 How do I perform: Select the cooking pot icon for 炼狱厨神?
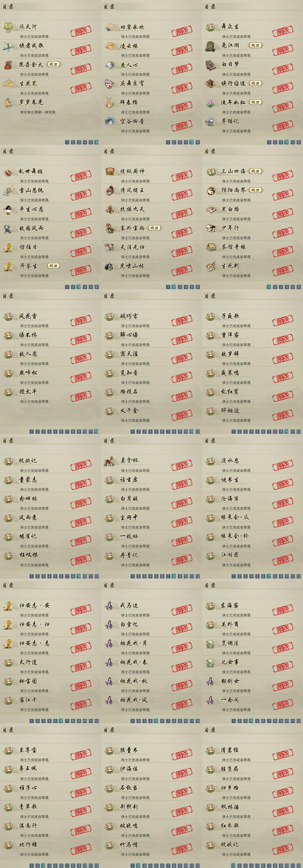(x=110, y=172)
